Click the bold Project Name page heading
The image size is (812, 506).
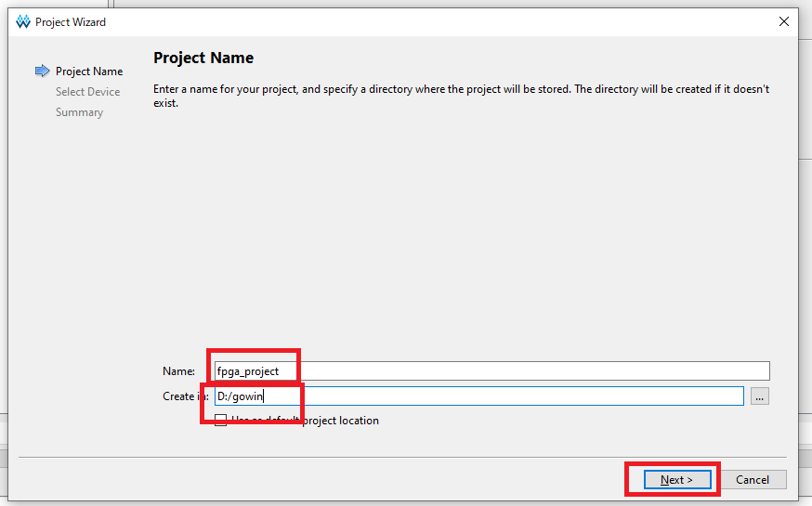coord(203,58)
